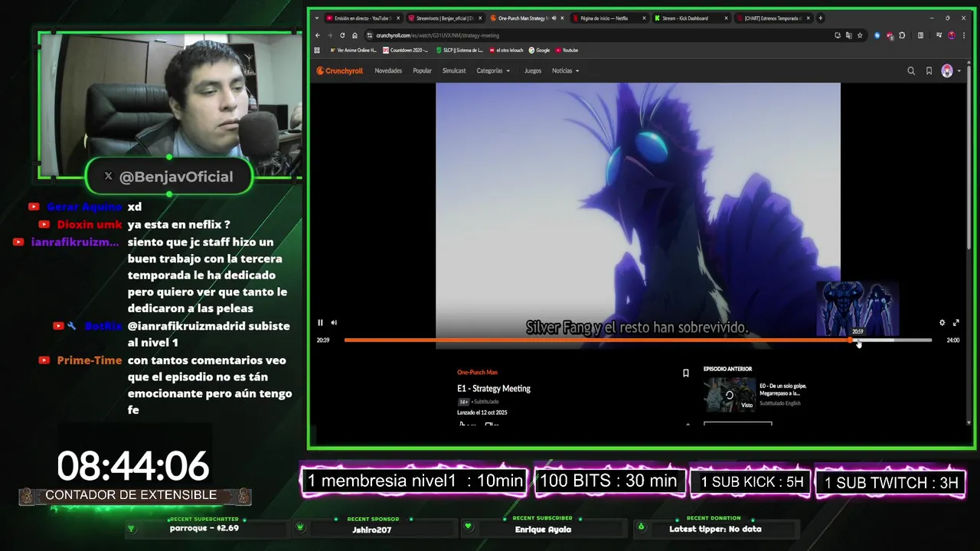980x551 pixels.
Task: Open the Ver Anime Online bookmark
Action: click(x=353, y=51)
